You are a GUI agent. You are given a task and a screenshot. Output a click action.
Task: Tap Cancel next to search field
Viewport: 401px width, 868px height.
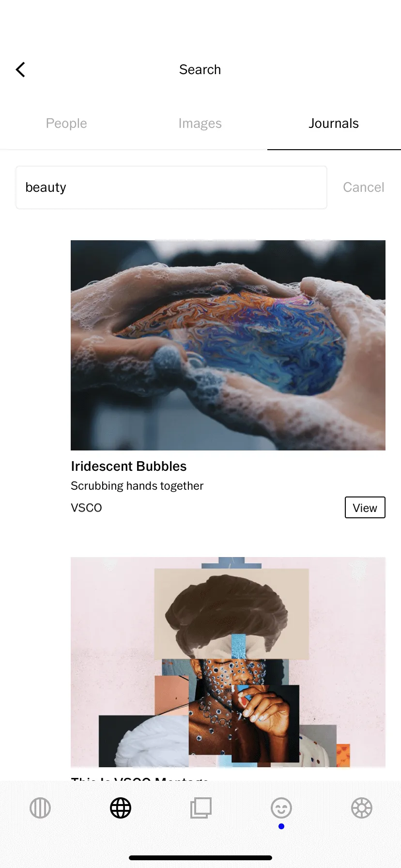364,187
